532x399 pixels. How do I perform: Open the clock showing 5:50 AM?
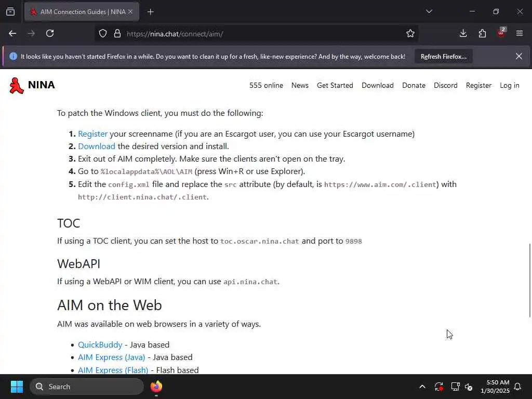click(x=495, y=387)
